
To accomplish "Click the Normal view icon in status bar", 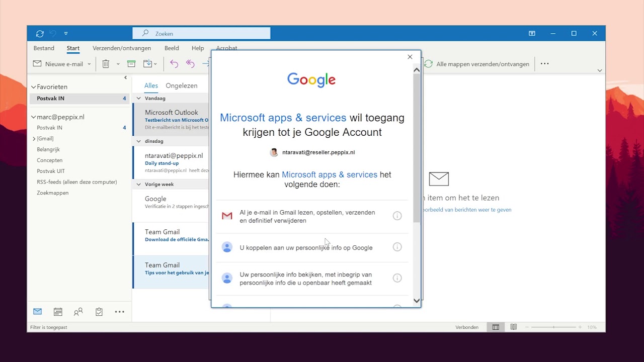I will (x=496, y=327).
